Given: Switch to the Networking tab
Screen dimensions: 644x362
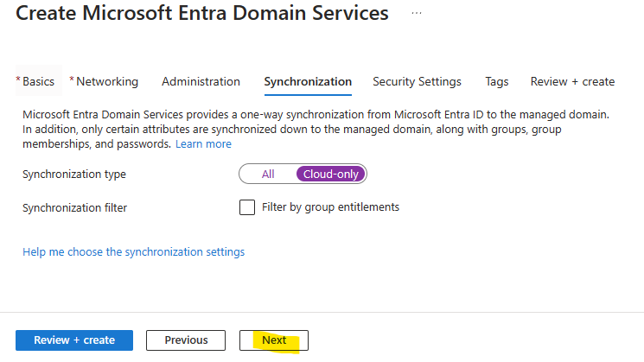Looking at the screenshot, I should pos(107,81).
